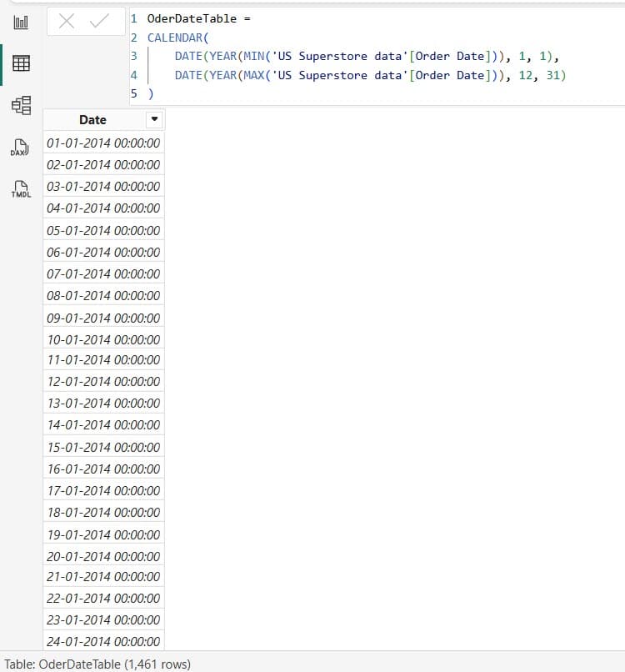Select cell 04-01-2014 00:00:00
This screenshot has width=625, height=672.
tap(103, 208)
